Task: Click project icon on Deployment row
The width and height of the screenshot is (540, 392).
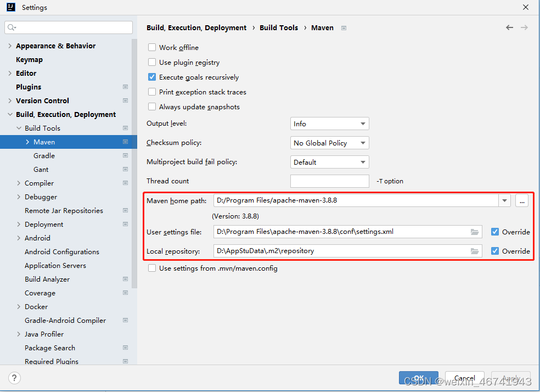Action: [125, 224]
